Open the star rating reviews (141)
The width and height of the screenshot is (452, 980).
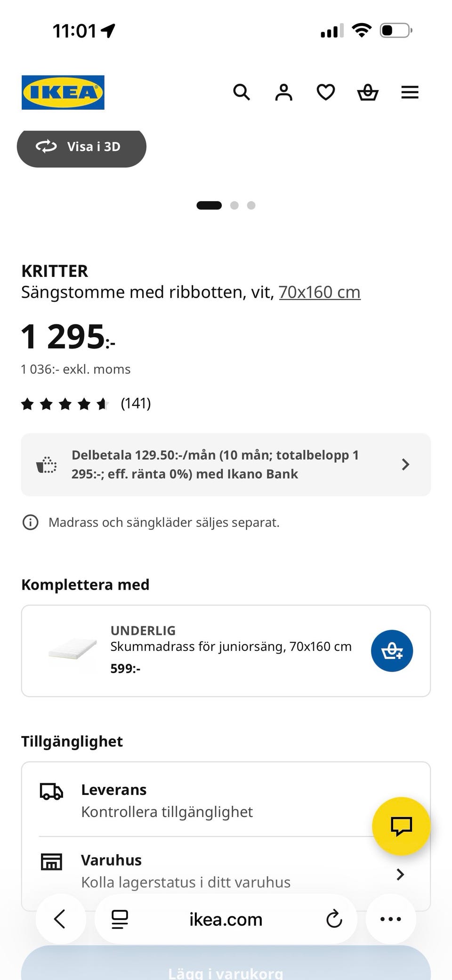point(86,404)
